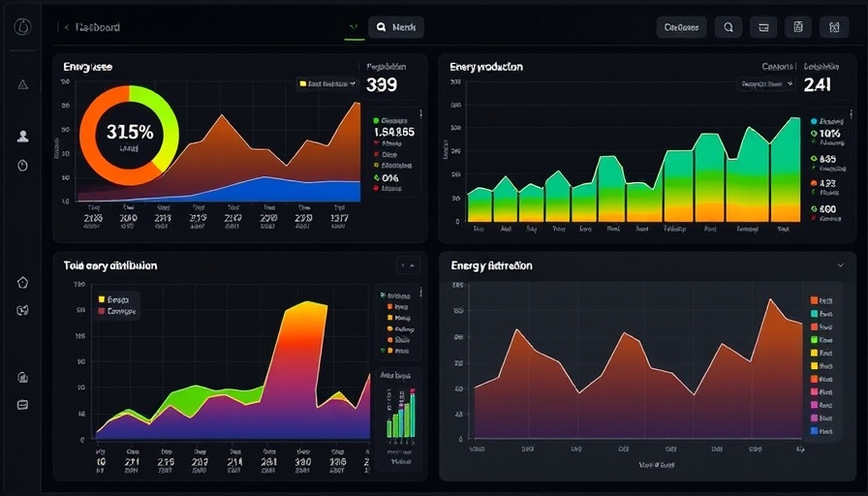Image resolution: width=868 pixels, height=496 pixels.
Task: Click the clock icon in left sidebar
Action: coord(23,165)
